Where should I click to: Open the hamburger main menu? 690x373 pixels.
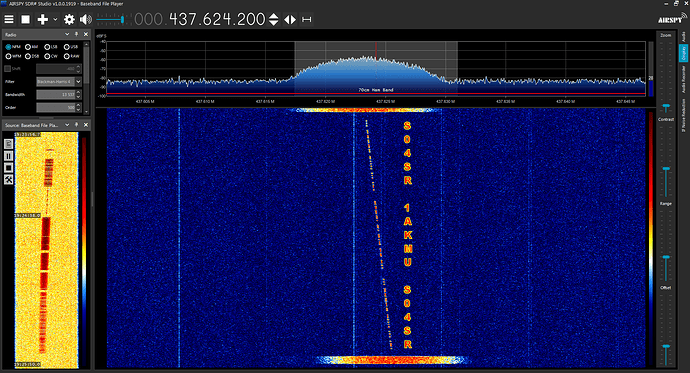click(x=9, y=19)
